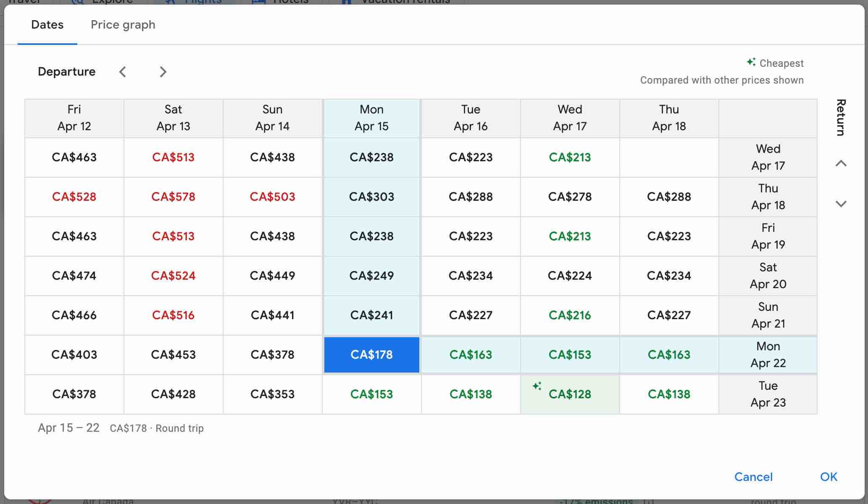The height and width of the screenshot is (504, 868).
Task: Click the Travel menu item at top left
Action: 24,2
